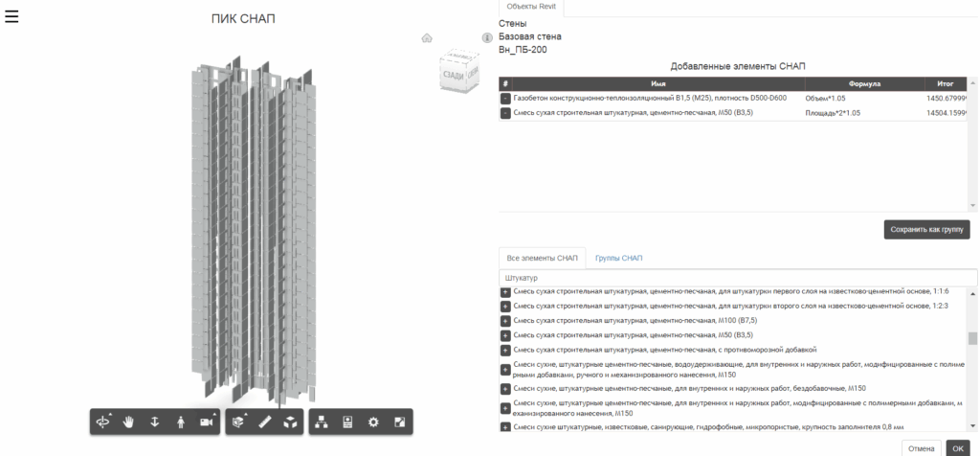The width and height of the screenshot is (980, 456).
Task: Click the Вн_ПБ-200 type label
Action: (523, 50)
